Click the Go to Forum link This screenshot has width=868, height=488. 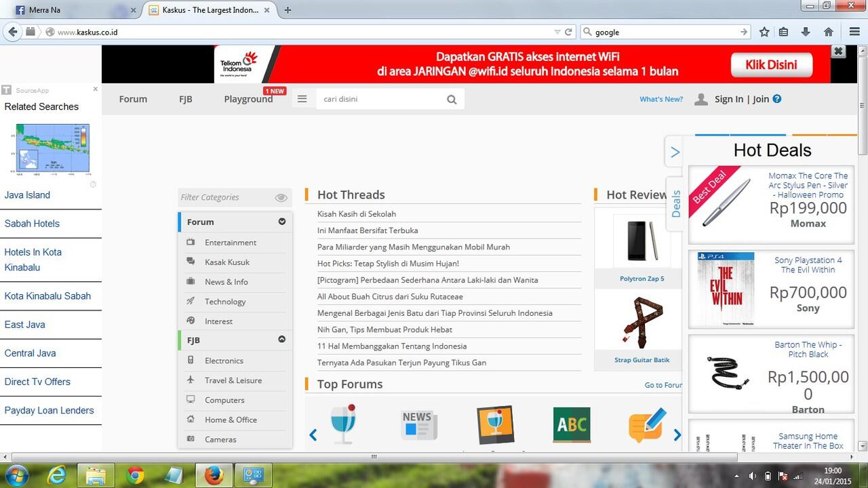pos(664,385)
